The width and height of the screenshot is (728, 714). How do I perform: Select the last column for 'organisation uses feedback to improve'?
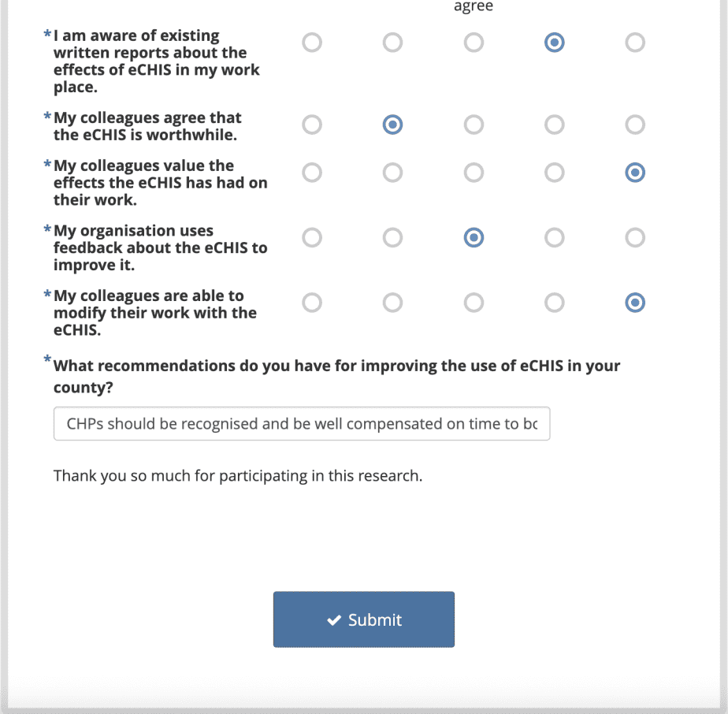635,237
